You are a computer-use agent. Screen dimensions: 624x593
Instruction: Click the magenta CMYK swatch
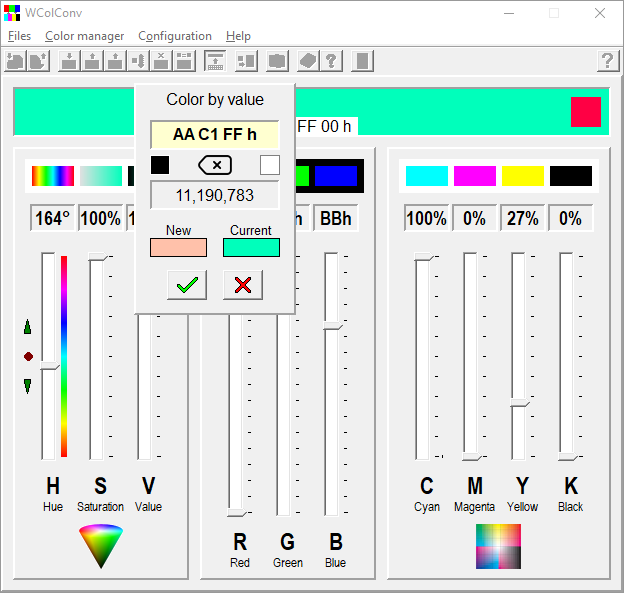(475, 176)
